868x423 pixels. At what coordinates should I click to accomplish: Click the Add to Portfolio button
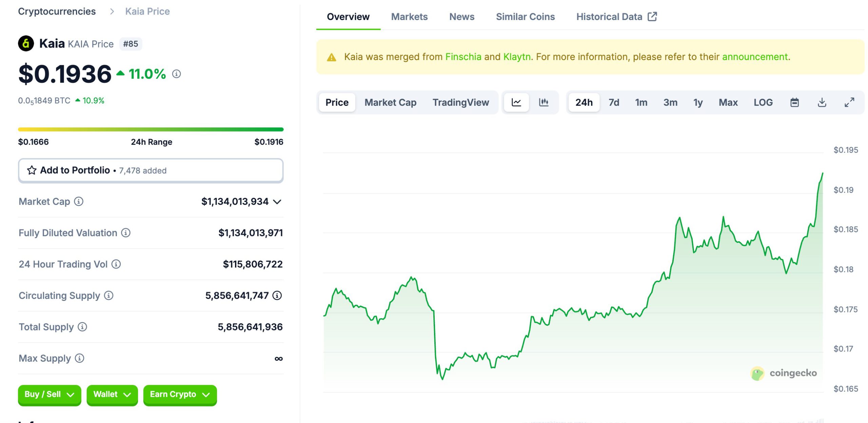(x=151, y=170)
